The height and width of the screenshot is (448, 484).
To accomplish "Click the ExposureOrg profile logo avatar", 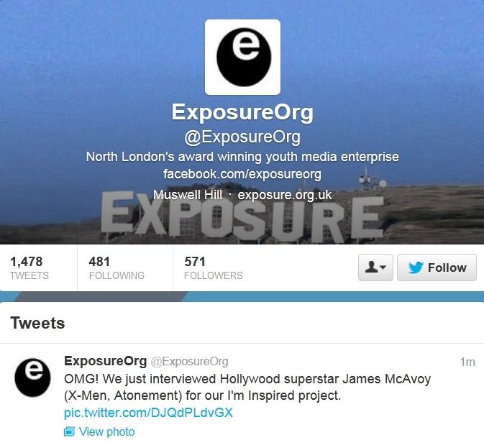I will point(242,57).
